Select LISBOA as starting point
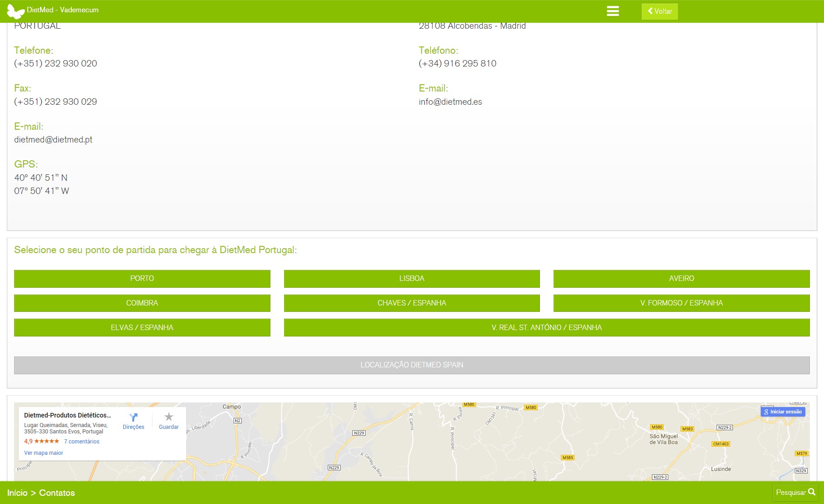Screen dimensions: 824x504 click(412, 279)
